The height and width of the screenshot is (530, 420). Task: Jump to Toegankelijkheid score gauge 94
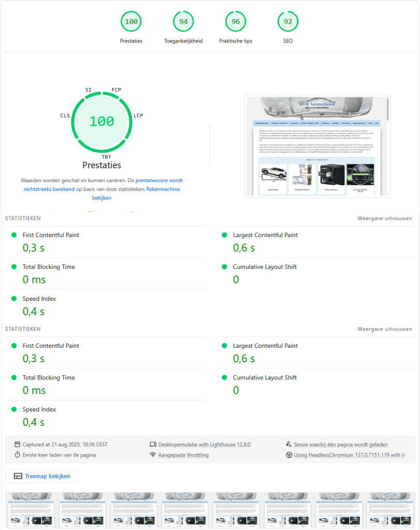[x=183, y=22]
